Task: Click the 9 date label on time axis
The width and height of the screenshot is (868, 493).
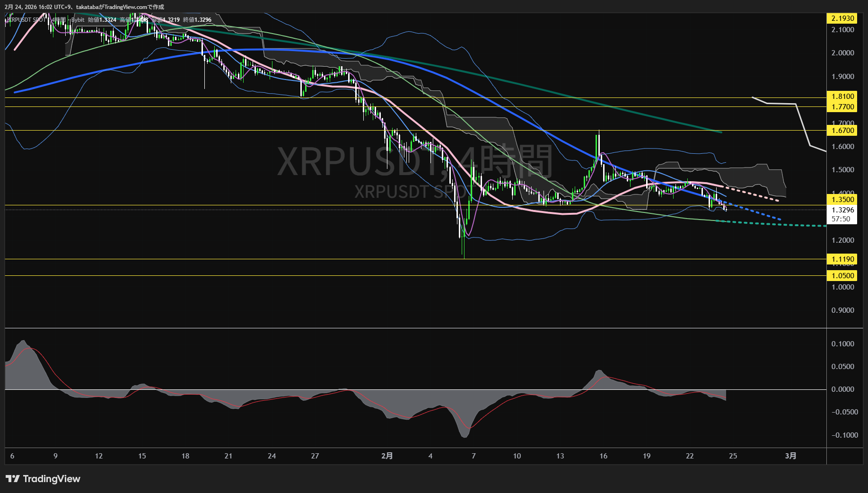Action: coord(55,456)
